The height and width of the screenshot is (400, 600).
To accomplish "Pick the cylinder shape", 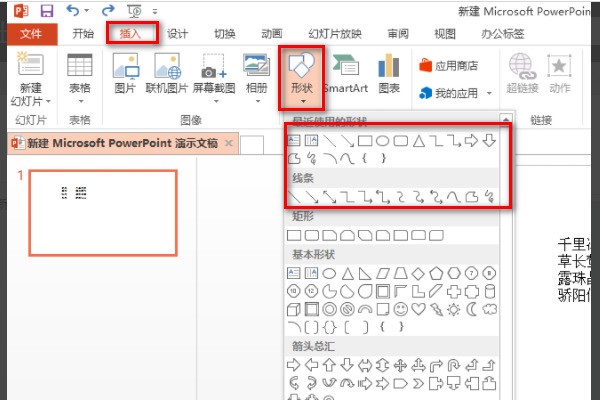I will (x=489, y=291).
